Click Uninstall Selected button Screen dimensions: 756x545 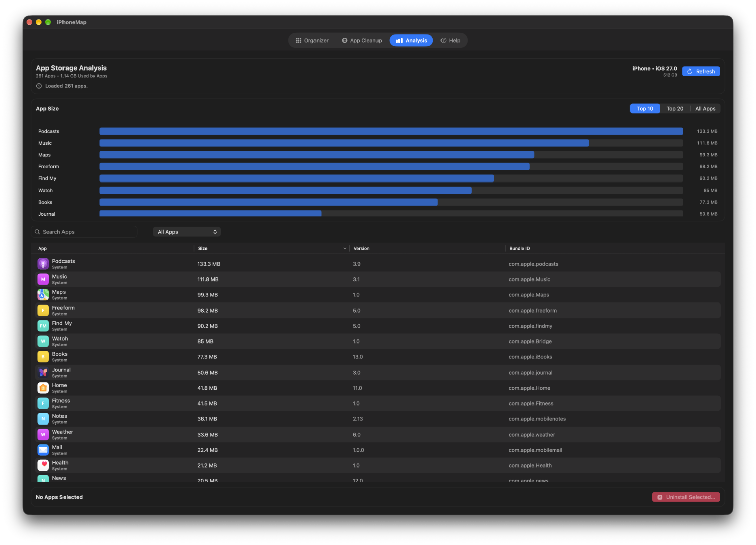click(x=686, y=497)
